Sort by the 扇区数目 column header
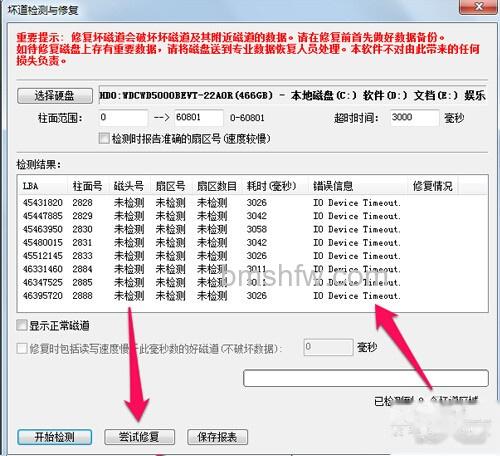This screenshot has width=500, height=456. [217, 186]
